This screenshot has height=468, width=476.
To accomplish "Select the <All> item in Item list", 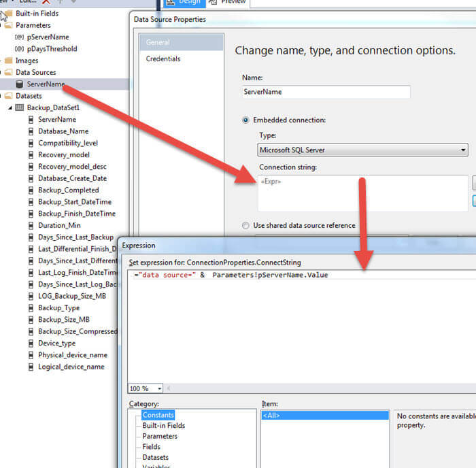I will pos(325,416).
